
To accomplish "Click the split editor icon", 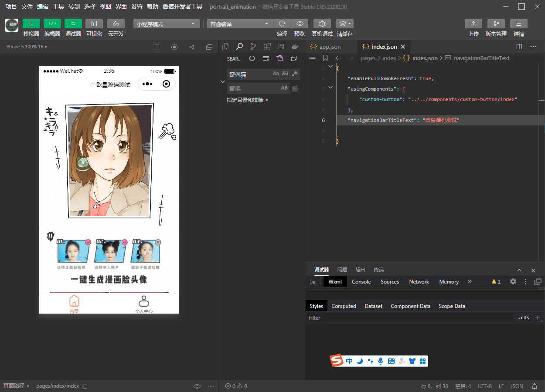I will point(519,47).
